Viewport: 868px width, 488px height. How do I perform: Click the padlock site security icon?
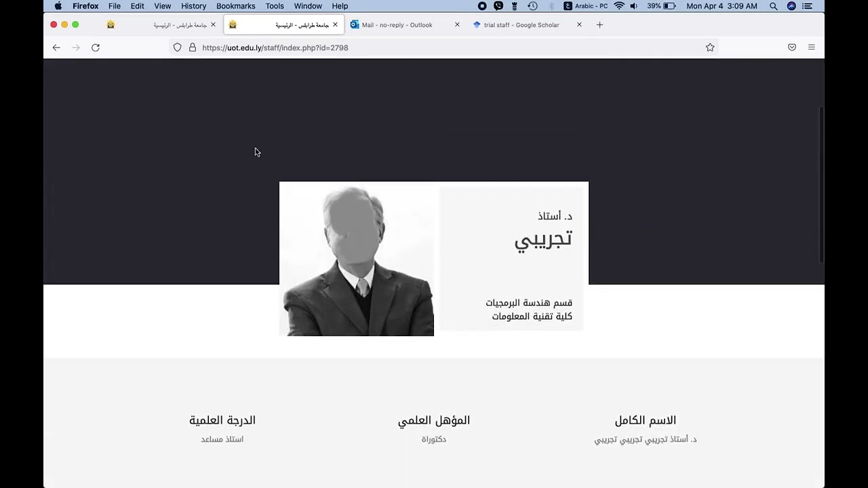pos(193,47)
